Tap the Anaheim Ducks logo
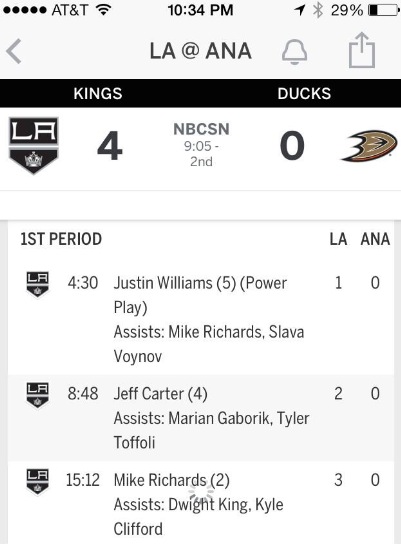Screen dimensions: 401x544 point(369,146)
